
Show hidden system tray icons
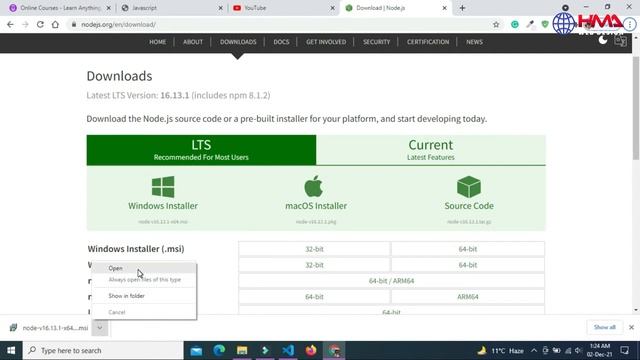534,351
